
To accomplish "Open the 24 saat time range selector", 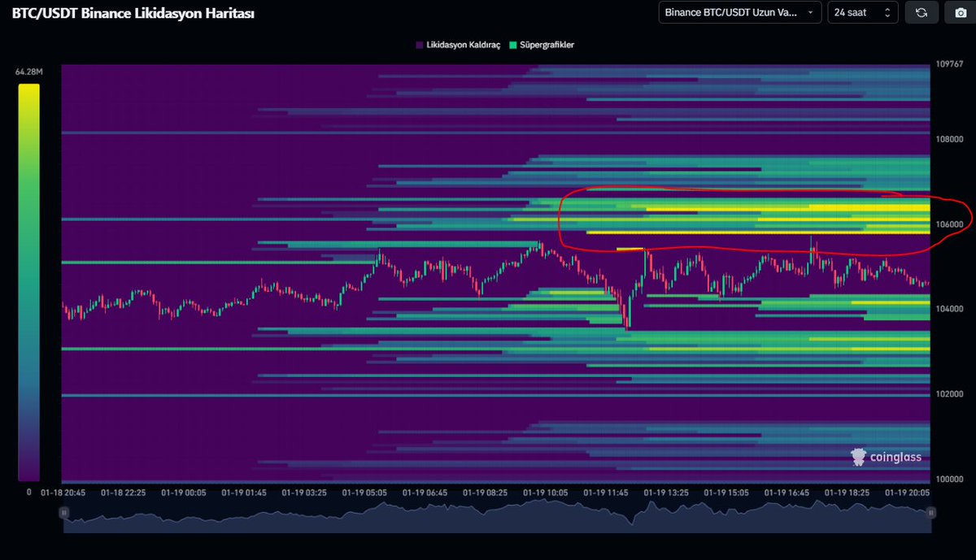I will point(863,12).
